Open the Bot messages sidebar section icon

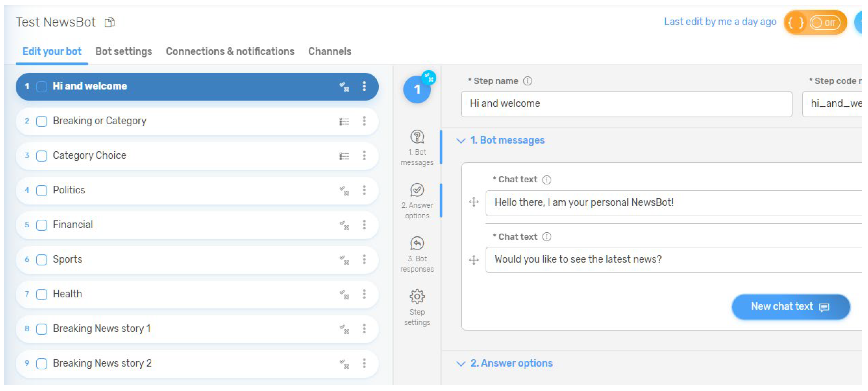coord(417,137)
